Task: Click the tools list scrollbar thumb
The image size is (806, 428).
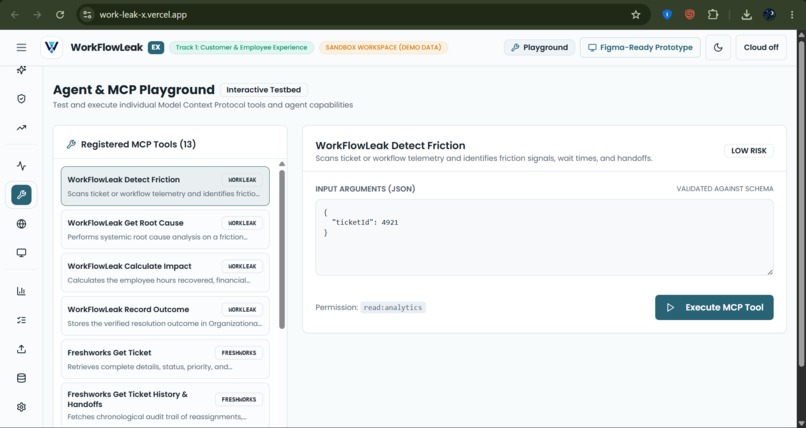Action: point(282,249)
